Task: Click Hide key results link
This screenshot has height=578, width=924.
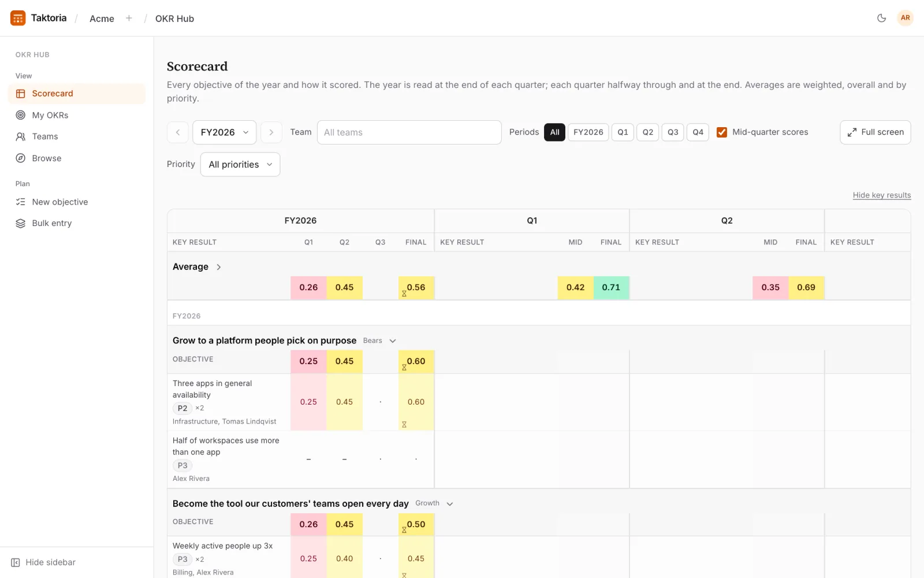Action: tap(882, 195)
